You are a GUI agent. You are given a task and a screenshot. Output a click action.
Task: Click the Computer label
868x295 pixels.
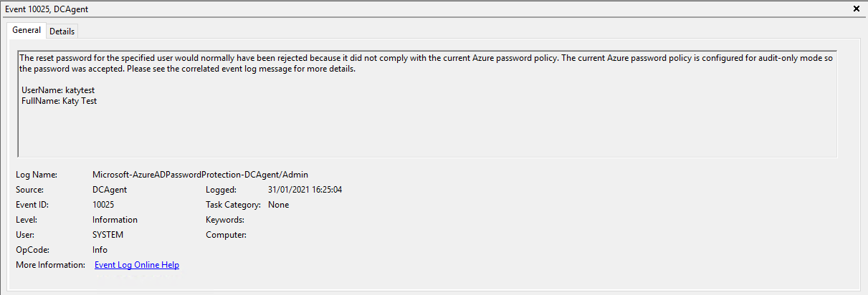tap(226, 235)
